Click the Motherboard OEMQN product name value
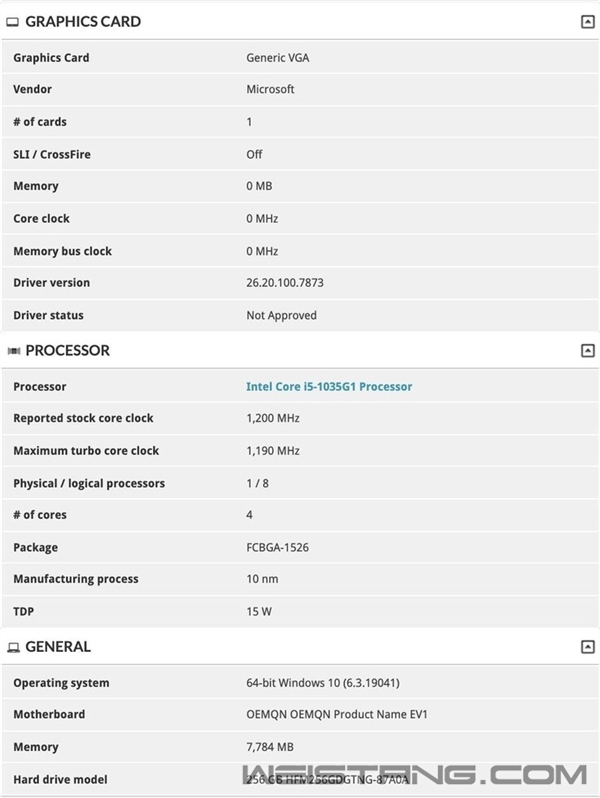This screenshot has height=798, width=600. [337, 715]
